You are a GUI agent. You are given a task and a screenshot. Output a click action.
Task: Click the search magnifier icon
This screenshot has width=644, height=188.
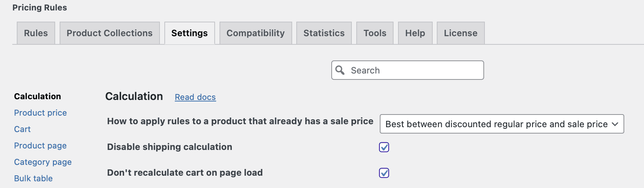[340, 70]
